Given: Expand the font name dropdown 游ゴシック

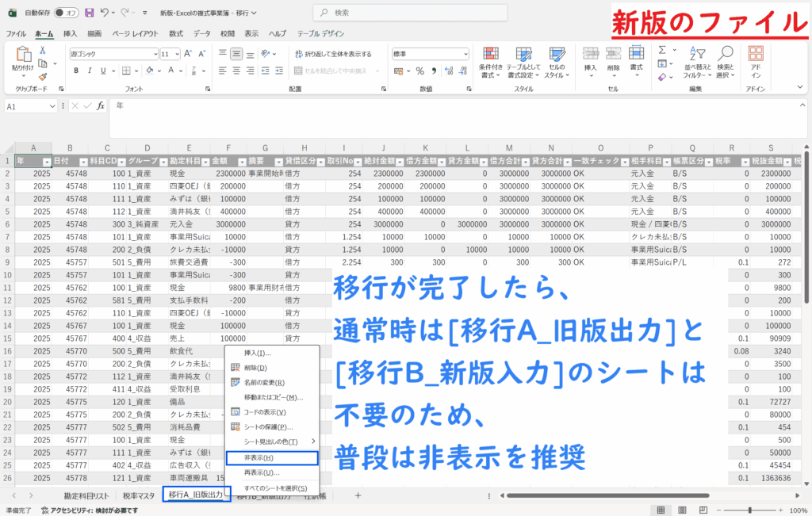Looking at the screenshot, I should (155, 54).
